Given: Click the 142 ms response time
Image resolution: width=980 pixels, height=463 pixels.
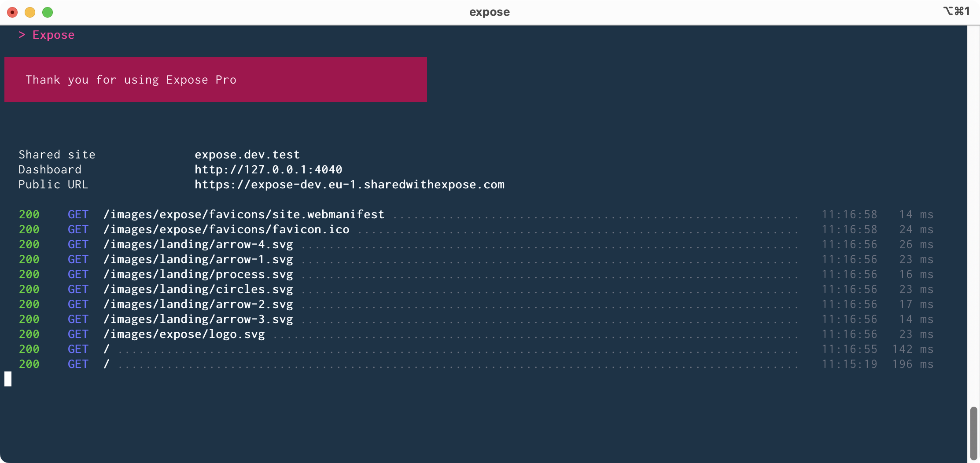Looking at the screenshot, I should coord(912,349).
